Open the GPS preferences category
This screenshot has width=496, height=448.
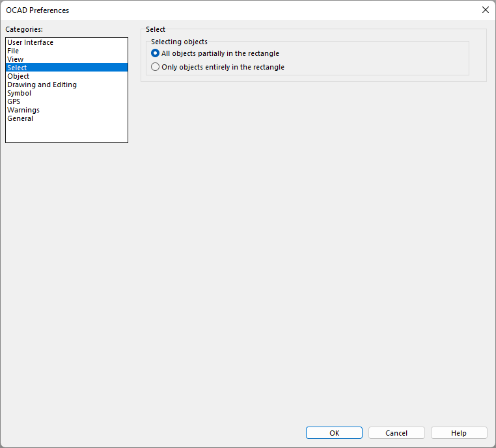click(67, 101)
